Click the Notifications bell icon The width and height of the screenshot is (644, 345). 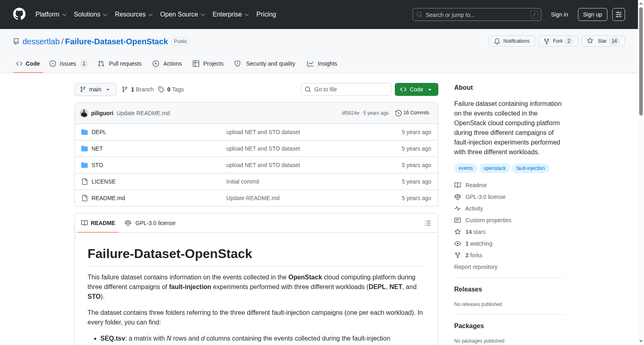pyautogui.click(x=497, y=41)
